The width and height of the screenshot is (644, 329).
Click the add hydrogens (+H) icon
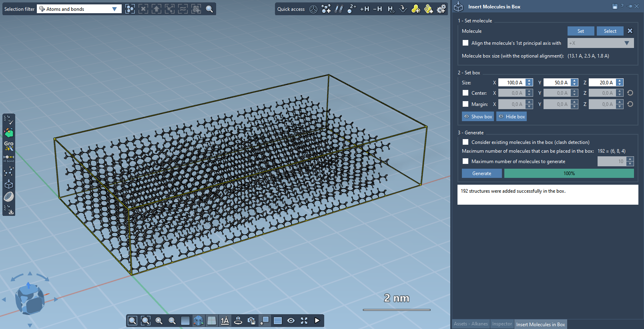click(x=364, y=9)
